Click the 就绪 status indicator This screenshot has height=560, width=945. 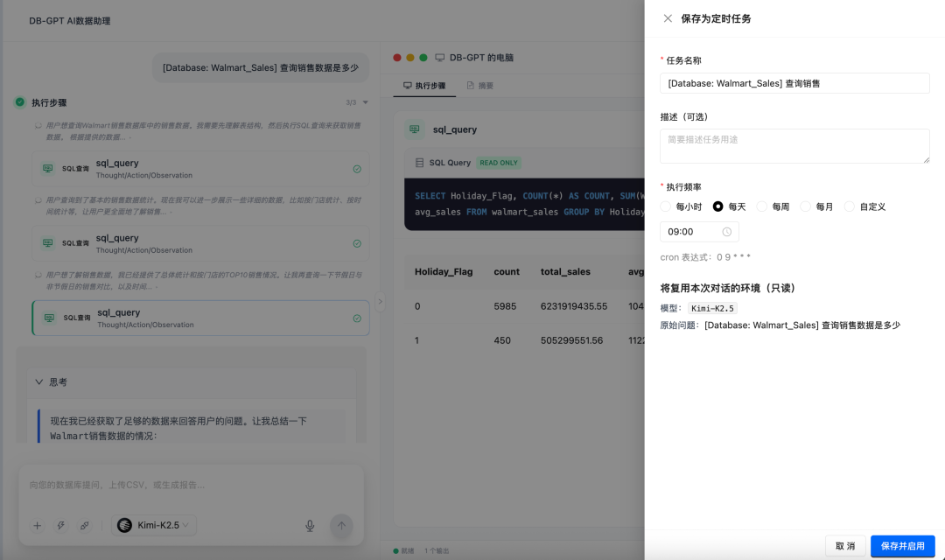[403, 551]
